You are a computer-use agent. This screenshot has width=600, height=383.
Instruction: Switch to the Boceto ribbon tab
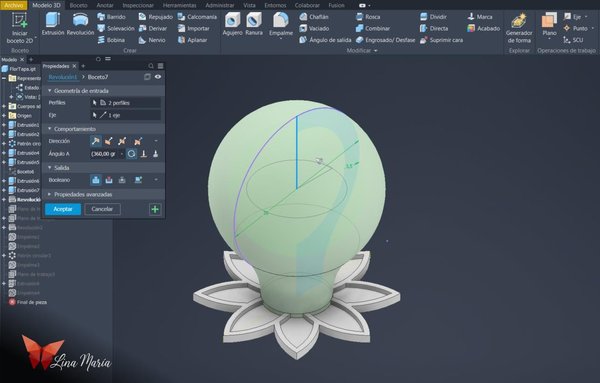(x=78, y=5)
